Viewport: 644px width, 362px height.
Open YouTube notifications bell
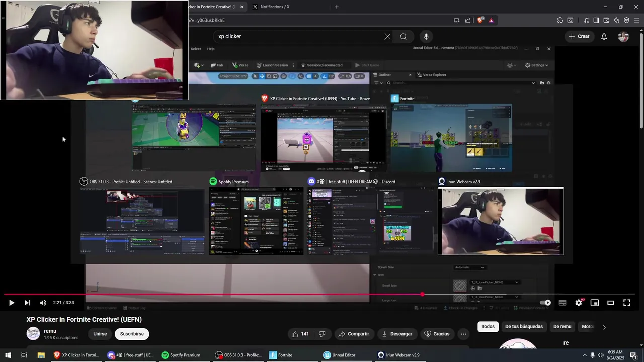pyautogui.click(x=604, y=36)
